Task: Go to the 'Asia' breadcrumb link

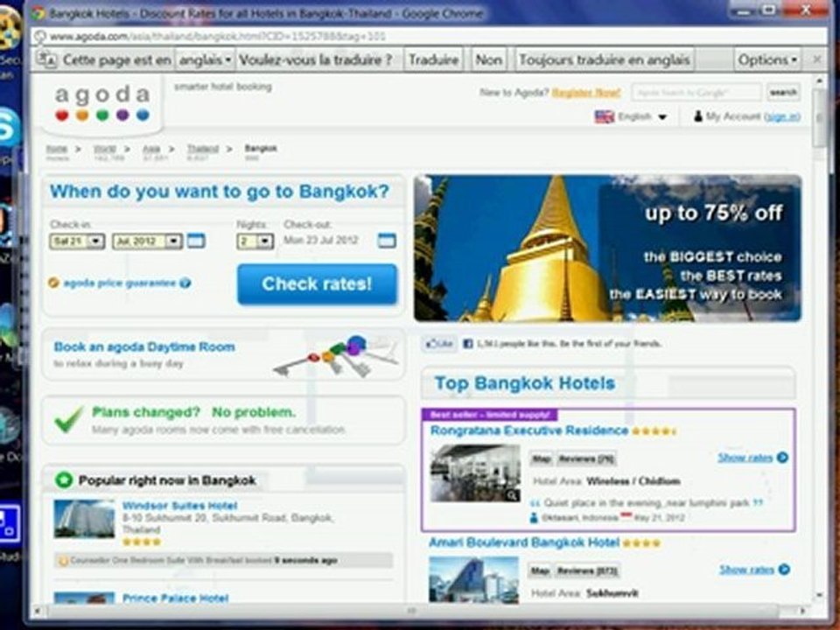Action: pos(151,149)
